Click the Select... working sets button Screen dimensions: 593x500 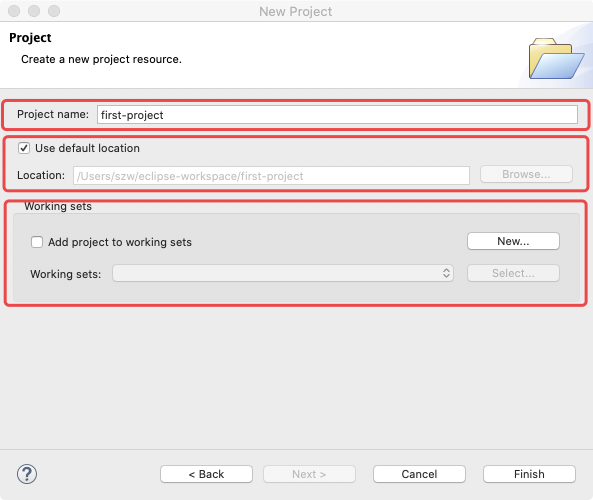click(x=513, y=273)
